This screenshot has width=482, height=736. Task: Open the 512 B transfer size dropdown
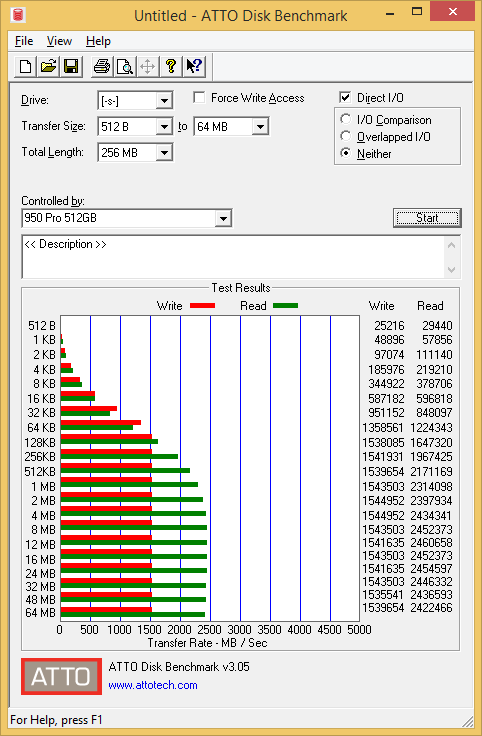pyautogui.click(x=164, y=127)
